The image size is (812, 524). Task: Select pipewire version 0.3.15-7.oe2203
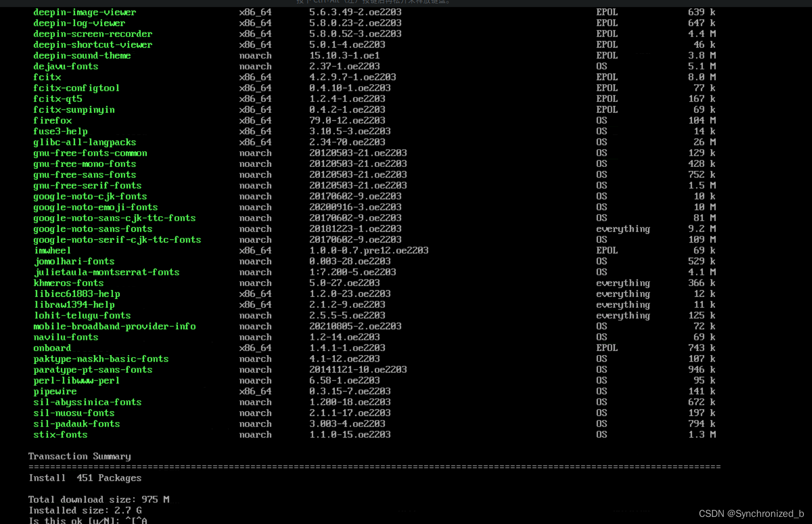350,392
